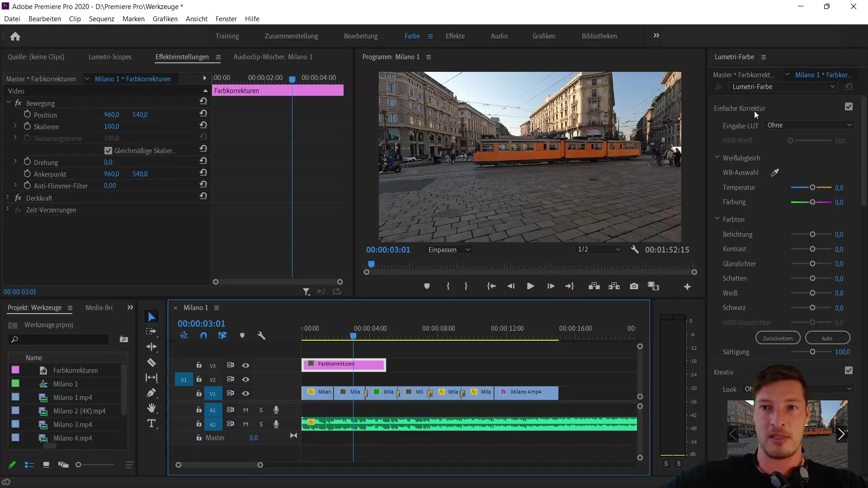Screen dimensions: 868x488
Task: Solo audio track A2
Action: (261, 424)
